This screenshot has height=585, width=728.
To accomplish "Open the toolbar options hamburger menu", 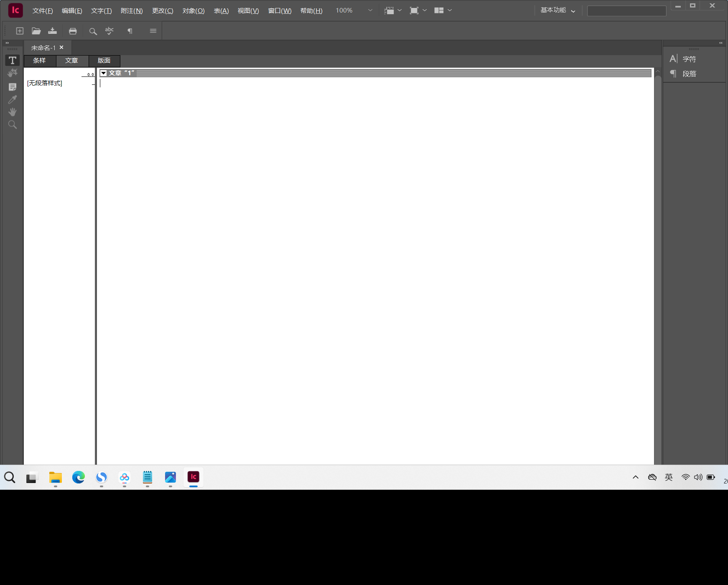I will (153, 31).
